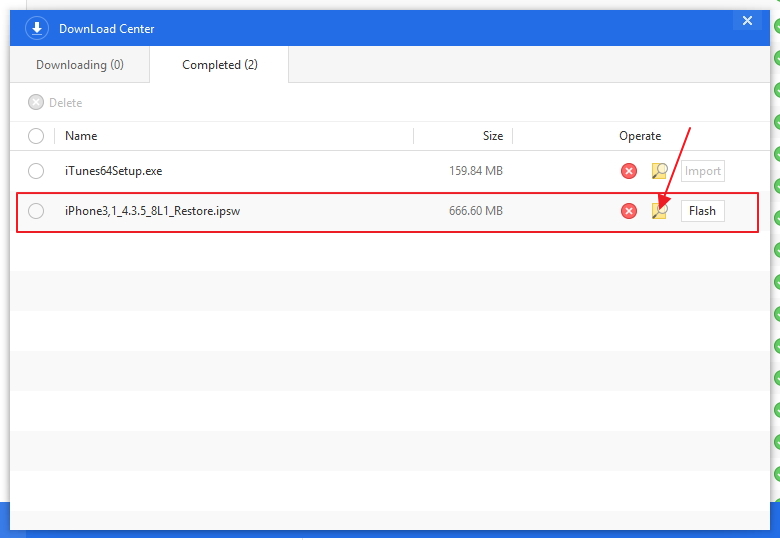Open the Completed (2) tab
This screenshot has height=540, width=780.
(219, 65)
